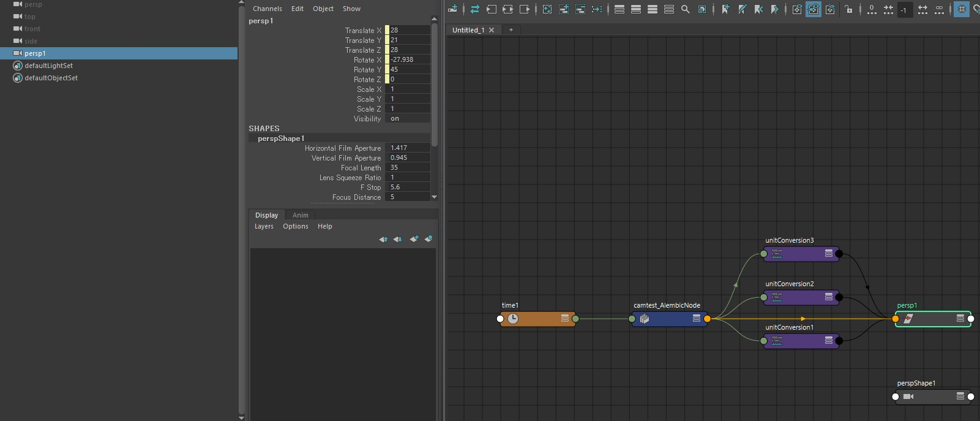
Task: Click the channel box vertical scrollbar
Action: point(435,85)
